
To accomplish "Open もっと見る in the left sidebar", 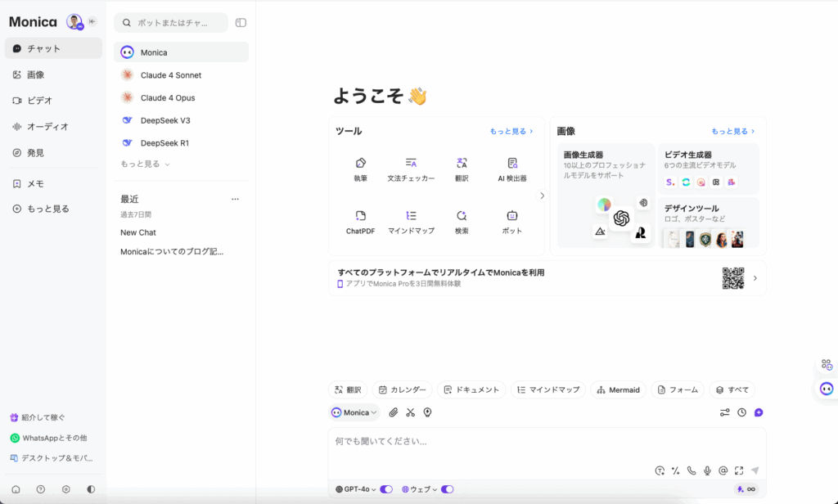I will coord(53,209).
